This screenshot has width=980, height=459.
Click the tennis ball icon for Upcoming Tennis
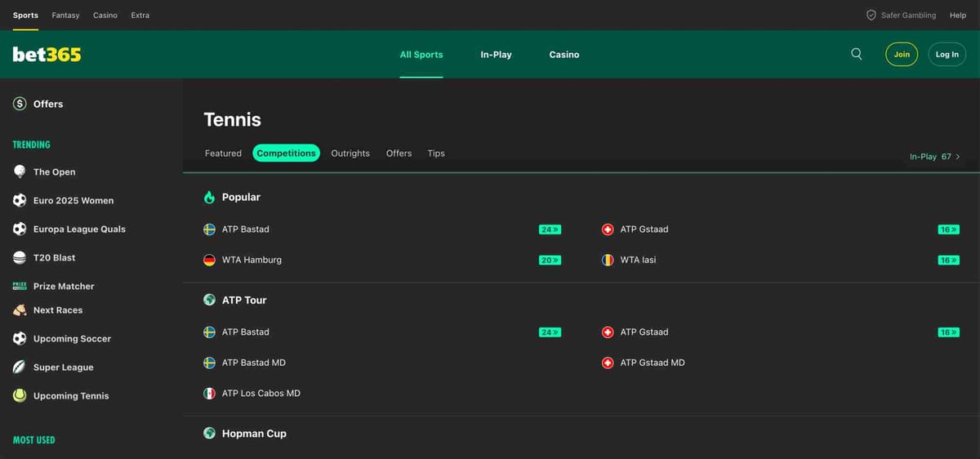[x=20, y=395]
